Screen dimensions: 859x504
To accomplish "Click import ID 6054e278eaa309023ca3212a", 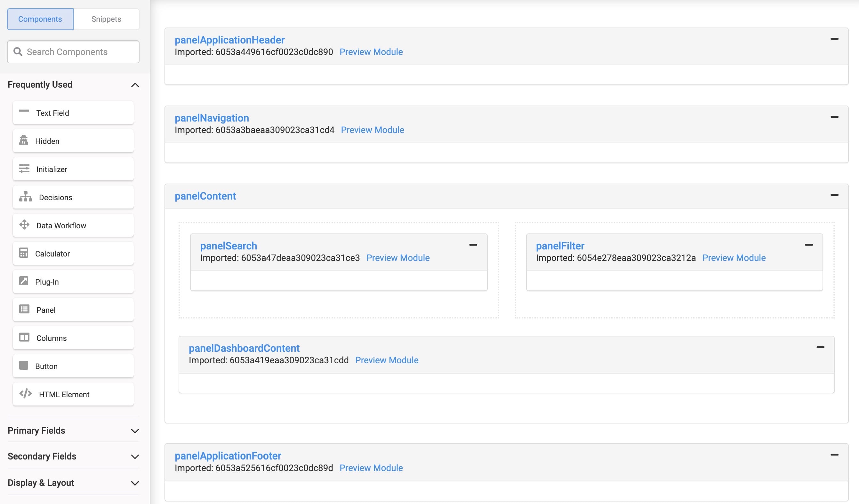I will (x=636, y=258).
